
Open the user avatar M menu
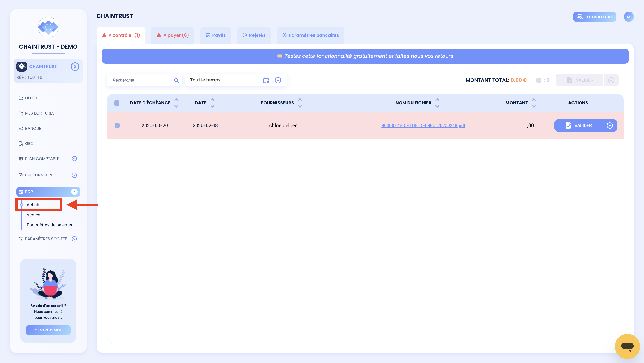[x=628, y=17]
